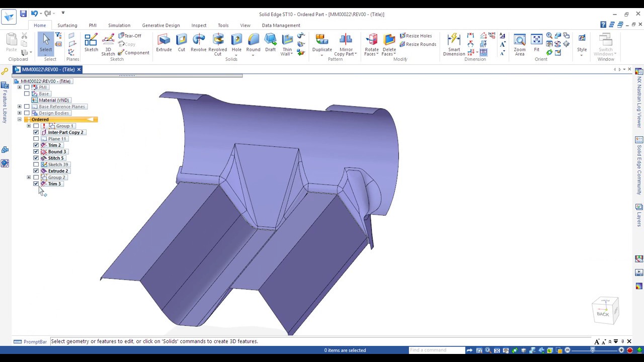Check the Plane 11 visibility box

(36, 139)
